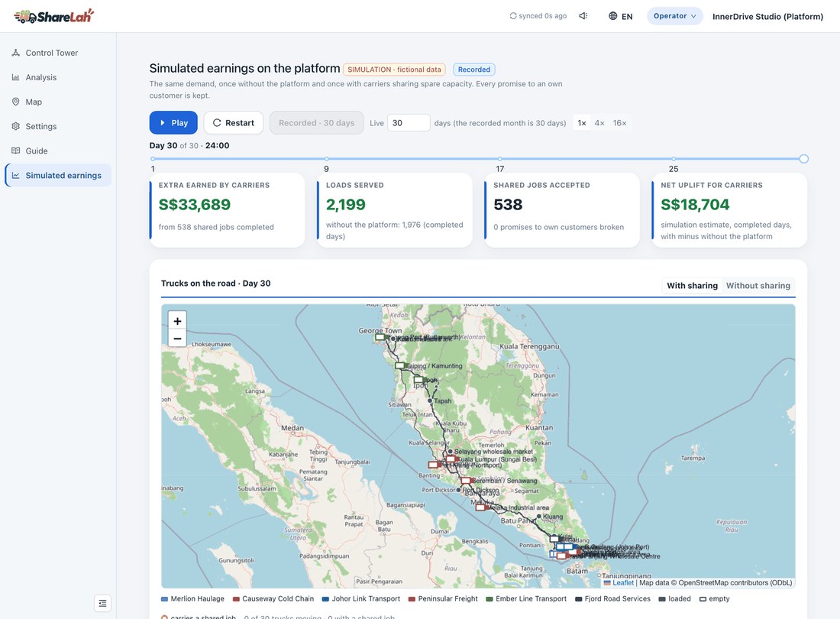The image size is (840, 619).
Task: Click the Shared Jobs Accepted card
Action: click(x=562, y=210)
